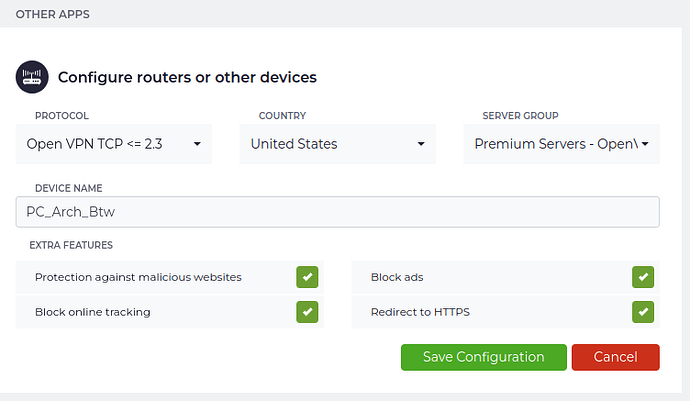Click the Block ads label text
The image size is (690, 401).
[397, 277]
